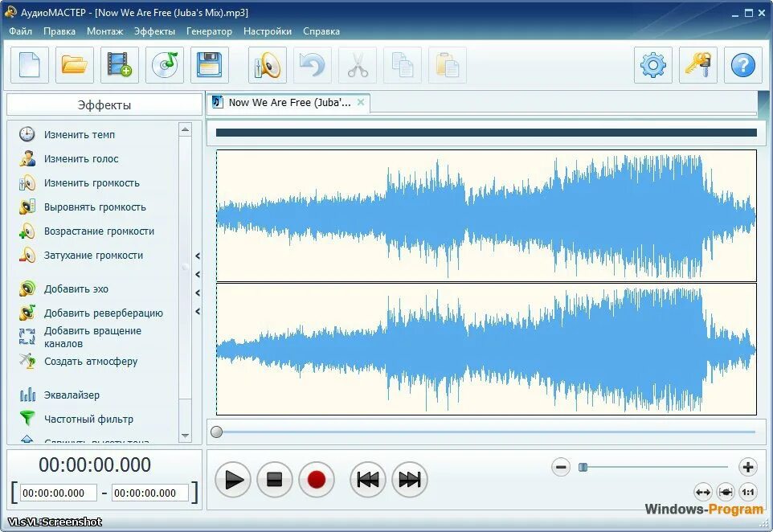
Task: Open the Справка menu
Action: tap(321, 31)
